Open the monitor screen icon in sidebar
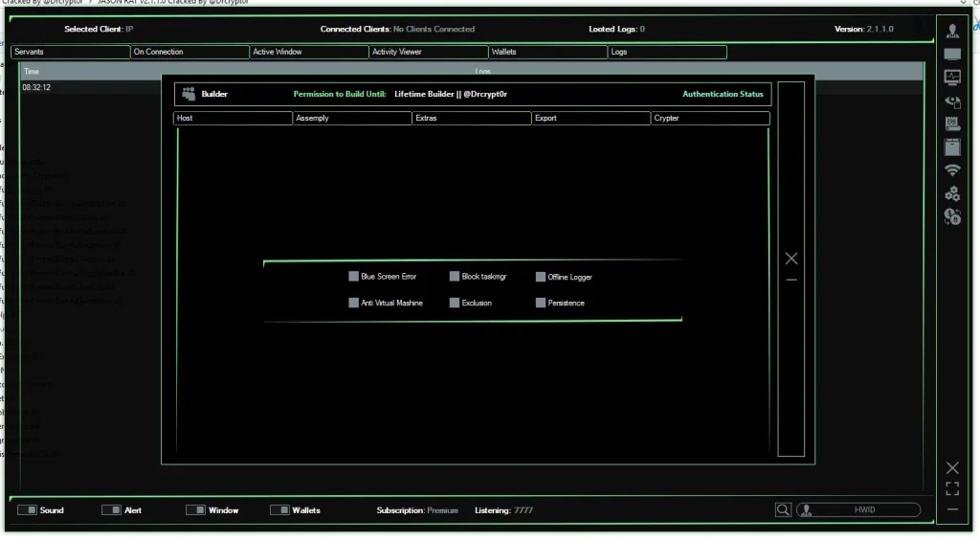The image size is (980, 541). pos(952,55)
